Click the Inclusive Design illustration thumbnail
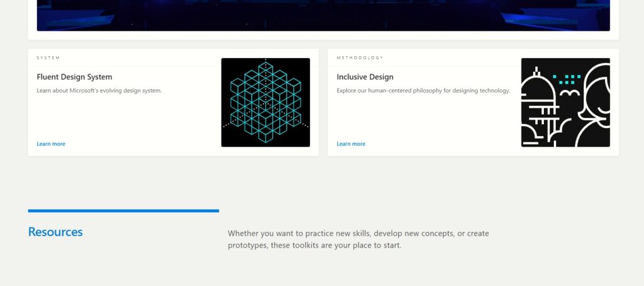Image resolution: width=644 pixels, height=286 pixels. [565, 103]
